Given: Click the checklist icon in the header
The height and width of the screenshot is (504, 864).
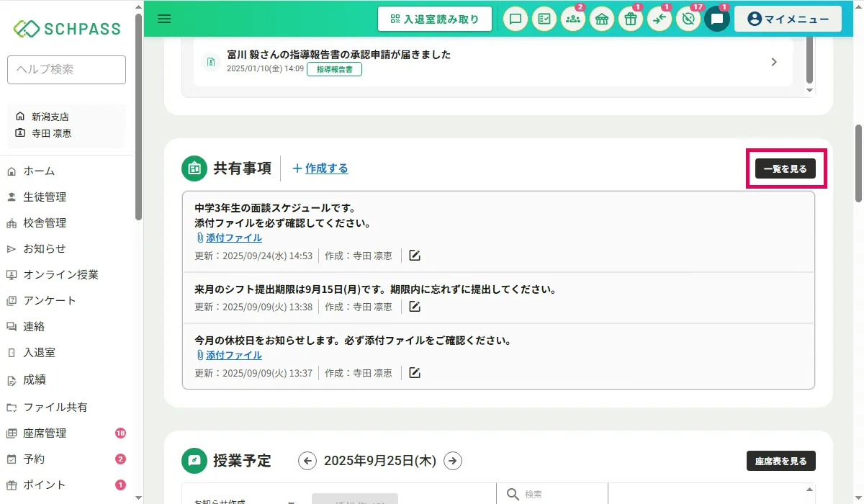Looking at the screenshot, I should 544,19.
